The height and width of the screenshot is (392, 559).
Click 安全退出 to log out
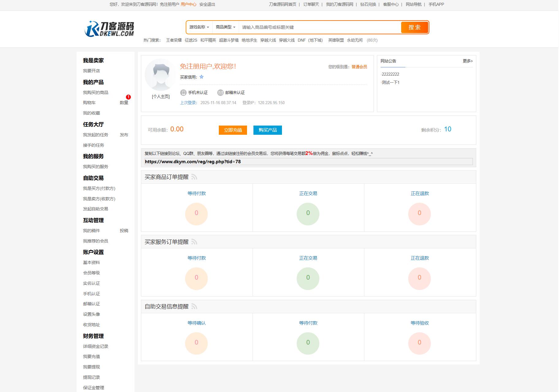coord(207,4)
